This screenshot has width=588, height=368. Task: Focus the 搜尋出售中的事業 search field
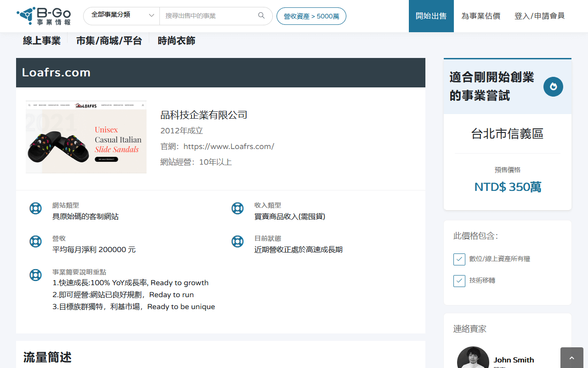pos(207,16)
